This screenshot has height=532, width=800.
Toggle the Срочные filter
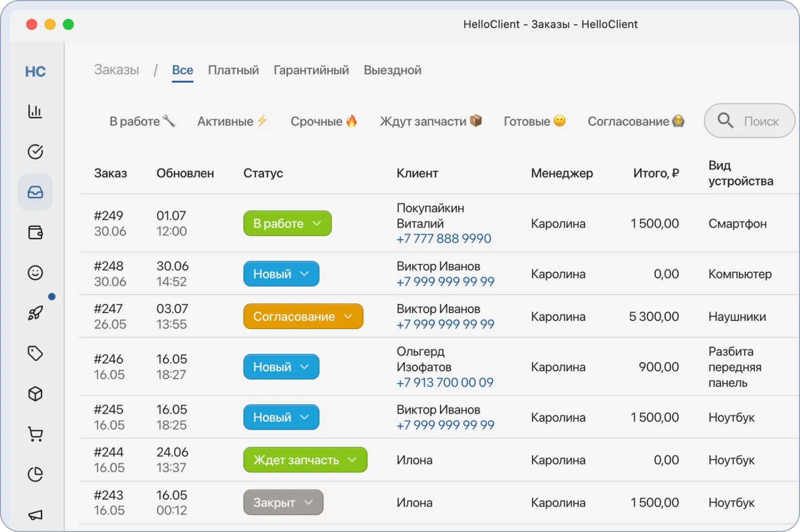pyautogui.click(x=324, y=121)
